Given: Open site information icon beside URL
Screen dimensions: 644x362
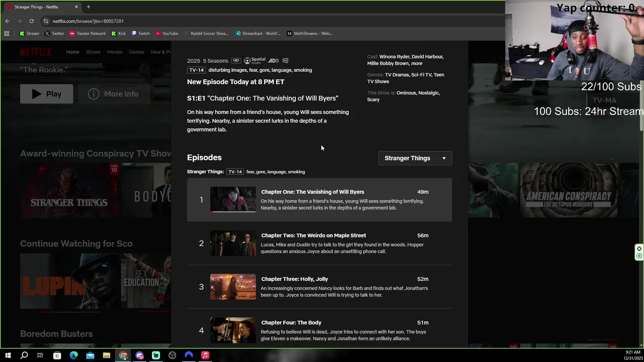Looking at the screenshot, I should (x=46, y=21).
